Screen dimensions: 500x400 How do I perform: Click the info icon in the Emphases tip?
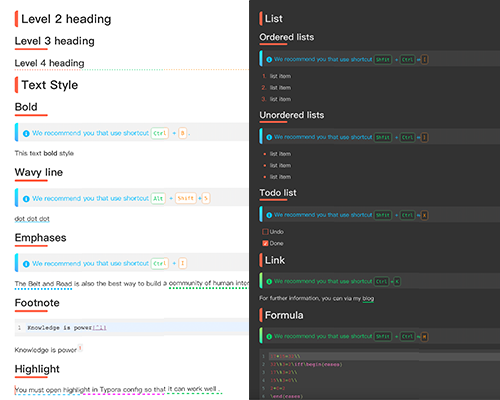click(x=26, y=264)
